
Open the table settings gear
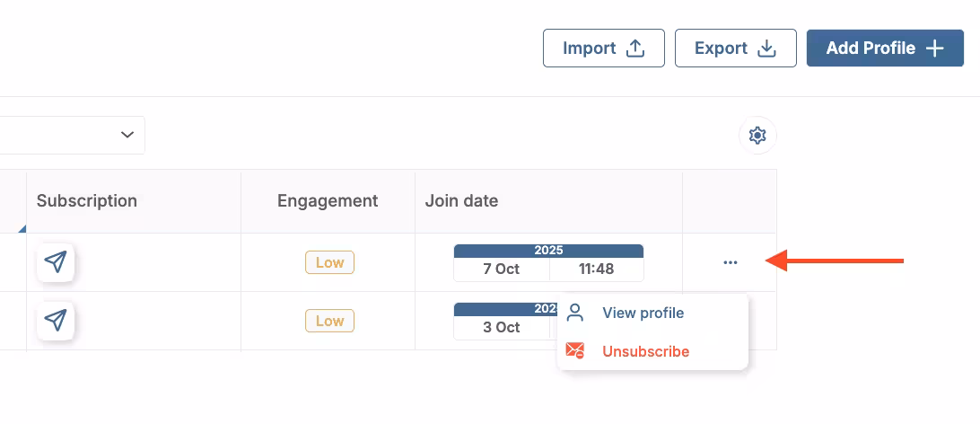click(x=757, y=136)
